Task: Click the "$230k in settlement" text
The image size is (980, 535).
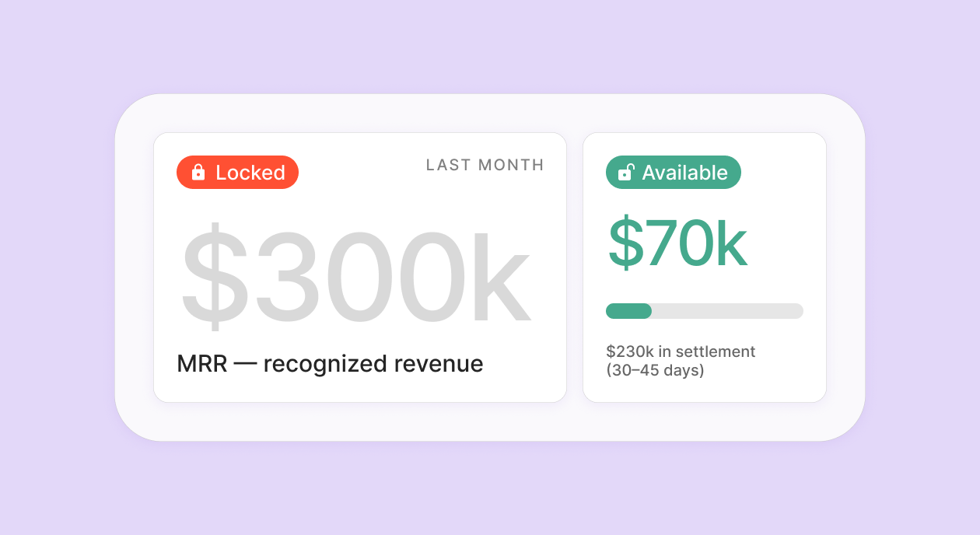Action: (681, 351)
